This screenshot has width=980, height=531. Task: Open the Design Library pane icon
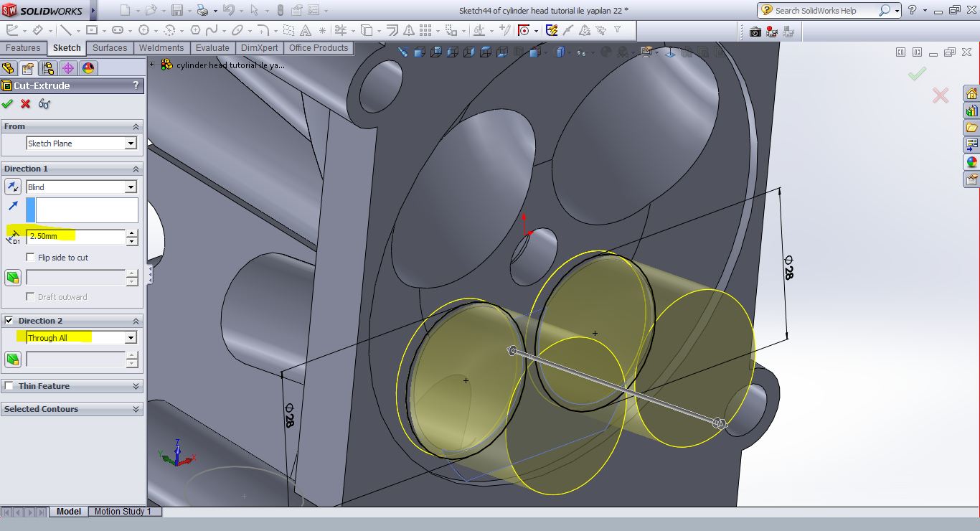pyautogui.click(x=972, y=111)
